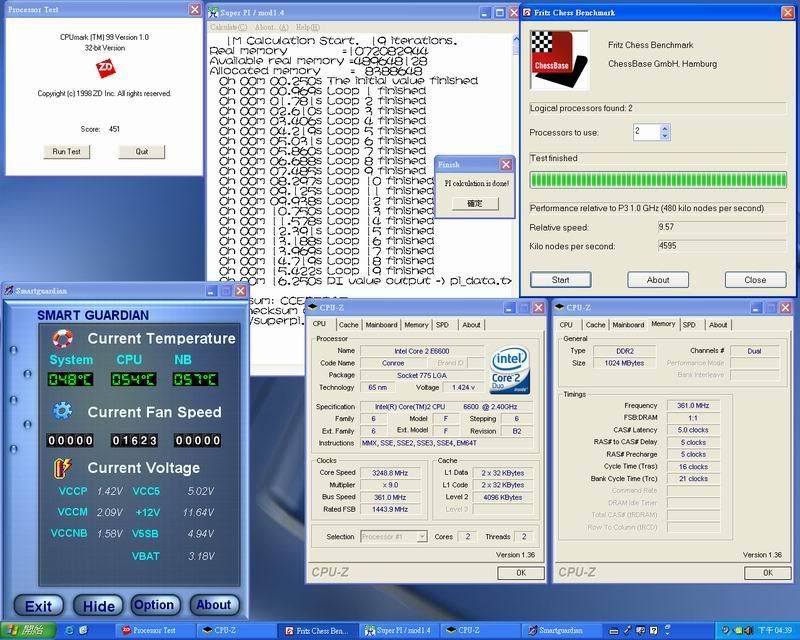Viewport: 800px width, 640px height.
Task: Click the fan speed counter showing 01623
Action: (134, 440)
